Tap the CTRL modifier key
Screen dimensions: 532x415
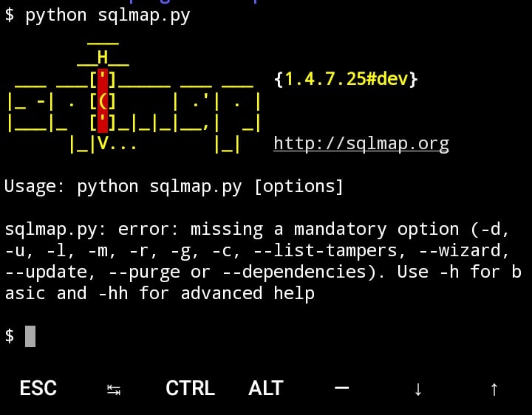pos(190,388)
